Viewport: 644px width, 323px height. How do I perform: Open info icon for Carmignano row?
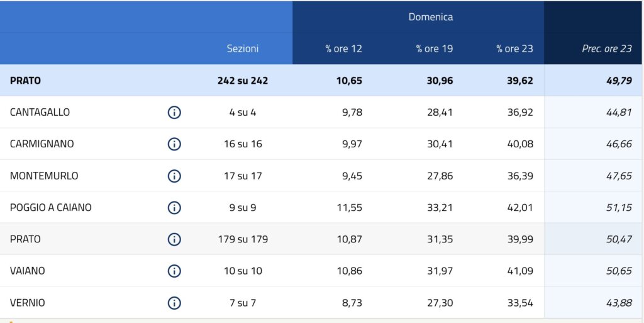(174, 144)
